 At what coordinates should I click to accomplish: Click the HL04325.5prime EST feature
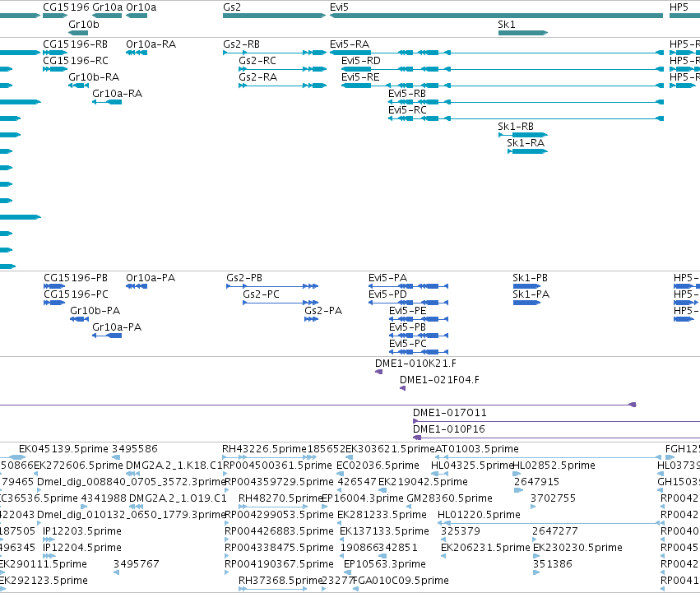pos(440,474)
